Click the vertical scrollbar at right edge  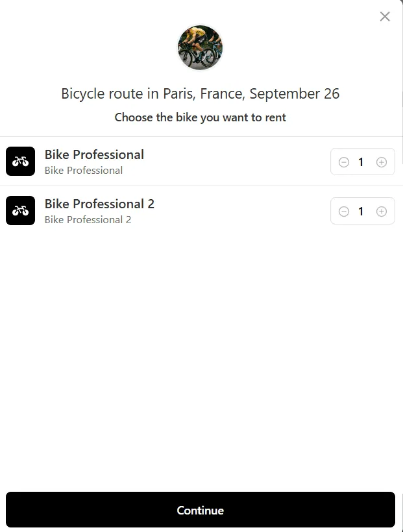[x=402, y=99]
